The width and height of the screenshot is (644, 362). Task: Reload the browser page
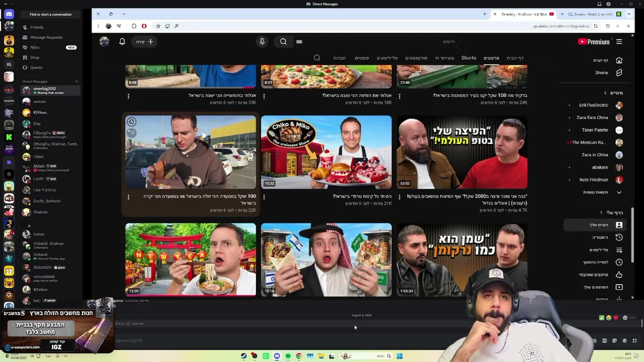pyautogui.click(x=608, y=26)
